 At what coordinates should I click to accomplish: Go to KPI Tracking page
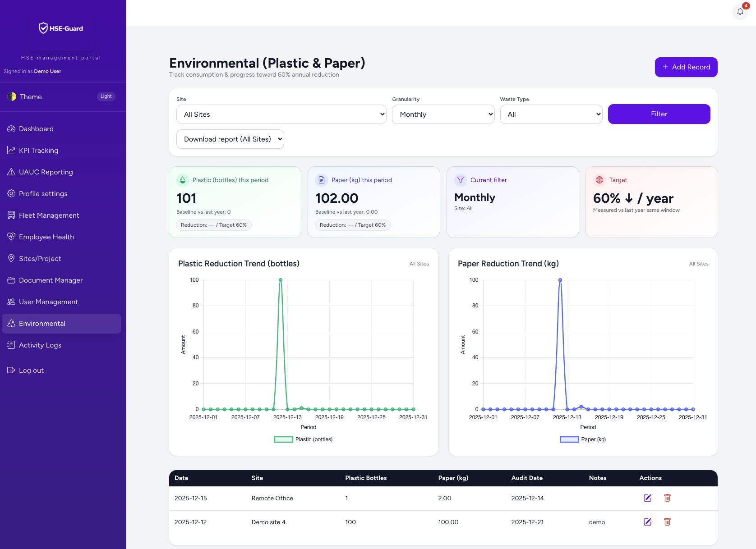click(38, 151)
